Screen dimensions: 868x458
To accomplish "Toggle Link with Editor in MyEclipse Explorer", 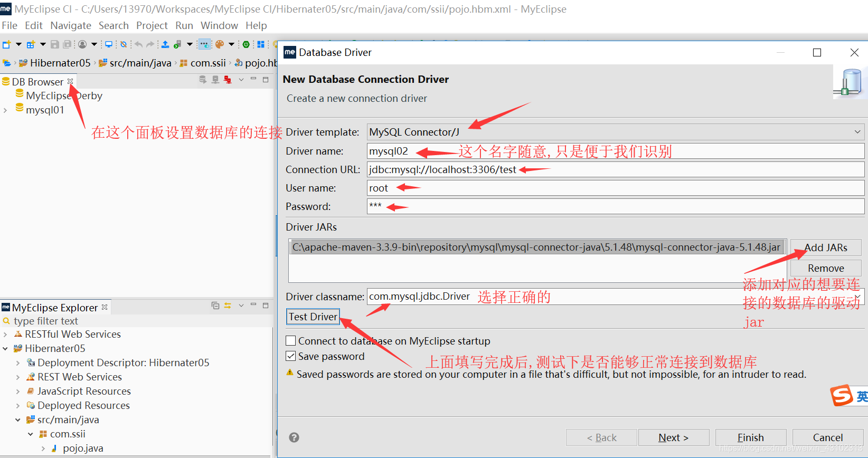I will pos(228,306).
